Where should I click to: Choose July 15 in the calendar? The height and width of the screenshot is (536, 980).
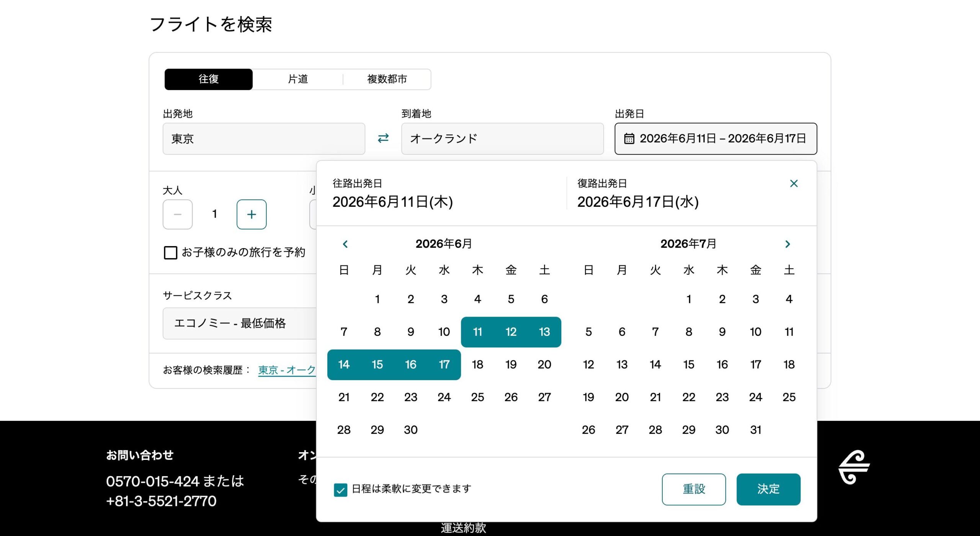pos(688,364)
